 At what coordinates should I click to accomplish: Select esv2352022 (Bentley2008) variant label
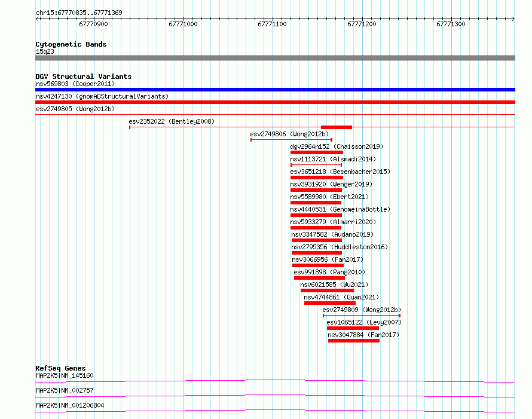172,121
